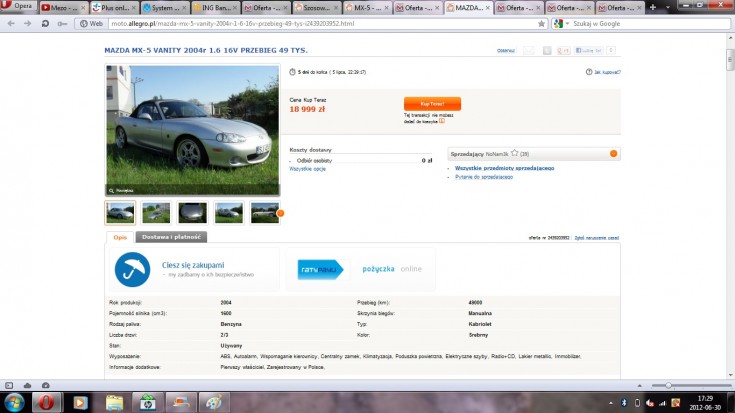Image resolution: width=735 pixels, height=413 pixels.
Task: Click the Opera Turbo icon in status bar
Action: pos(45,385)
